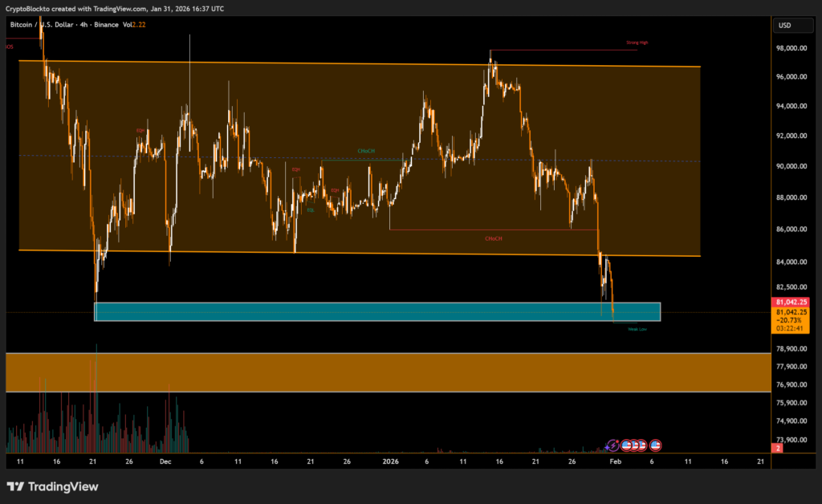Click 98,000.00 on the price axis
The width and height of the screenshot is (822, 504).
(x=791, y=48)
